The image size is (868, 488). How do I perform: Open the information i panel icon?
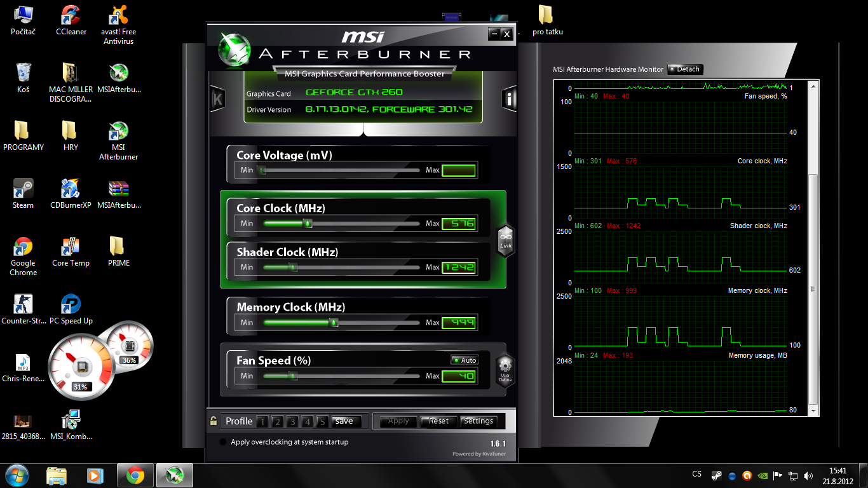(x=508, y=98)
